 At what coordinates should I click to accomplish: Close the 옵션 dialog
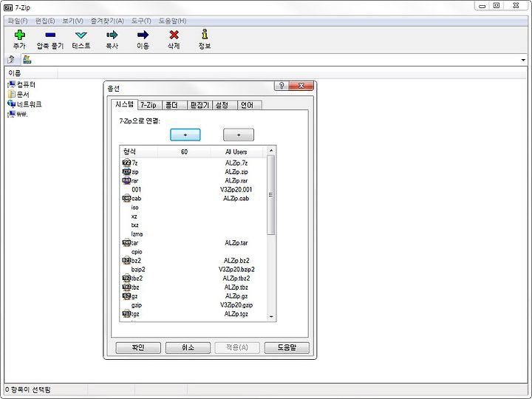pyautogui.click(x=301, y=86)
